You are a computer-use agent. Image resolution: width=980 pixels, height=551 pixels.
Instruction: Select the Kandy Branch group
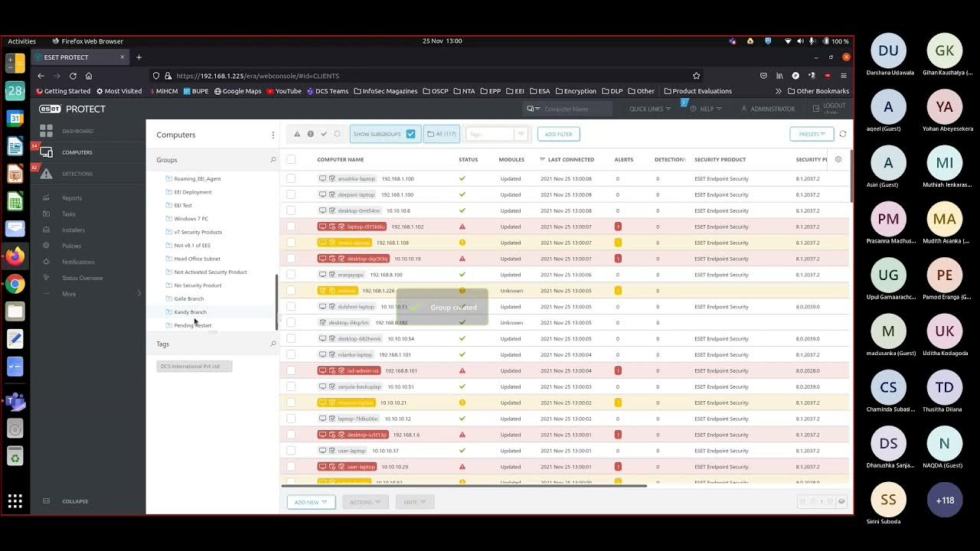[x=190, y=312]
